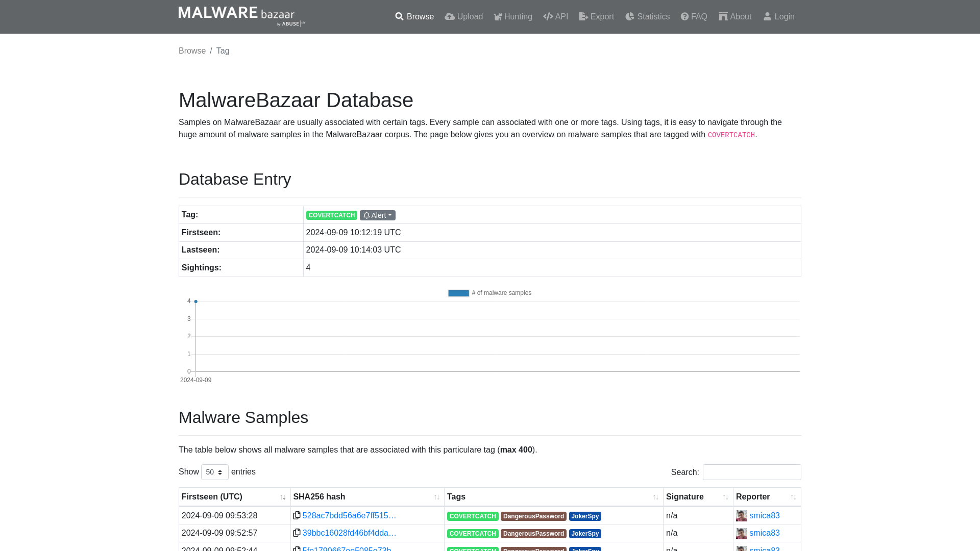Open sample 39bbc16028fd46bf4dda… link
980x551 pixels.
349,533
